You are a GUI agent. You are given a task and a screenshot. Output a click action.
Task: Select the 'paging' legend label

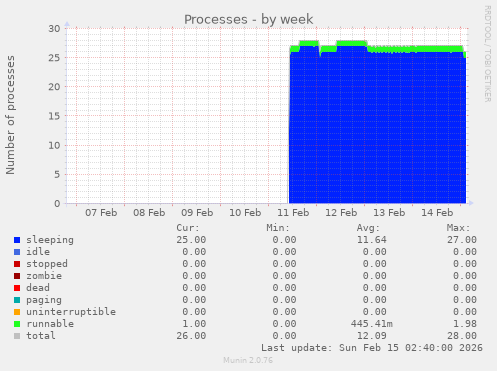[x=44, y=300]
